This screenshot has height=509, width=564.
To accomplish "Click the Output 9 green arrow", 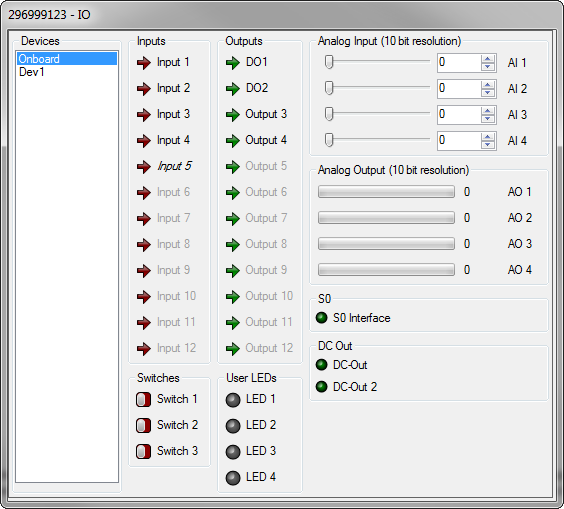I will [x=233, y=271].
